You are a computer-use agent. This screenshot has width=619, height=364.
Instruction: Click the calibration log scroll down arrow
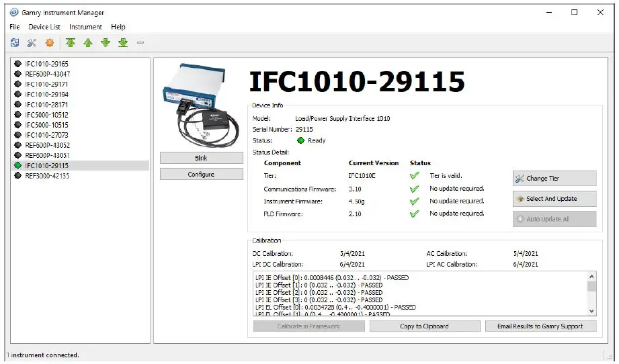pos(591,311)
